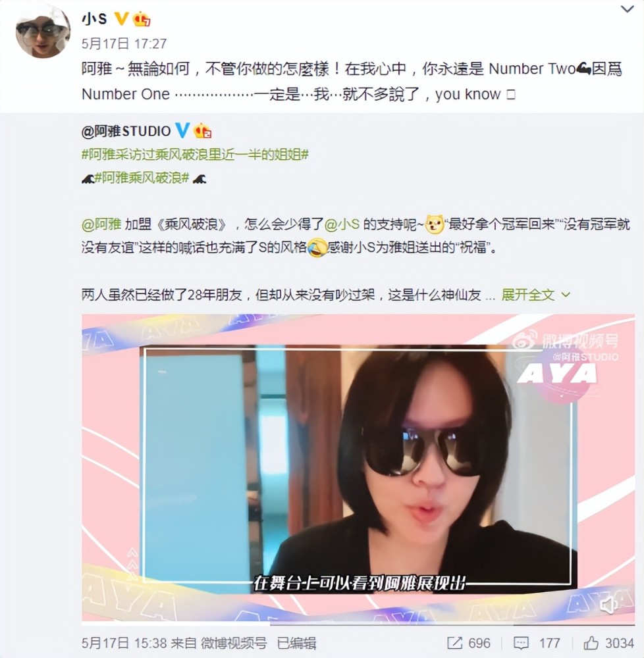Open the @阿雅 mention link
Screen dimensions: 644x658
pyautogui.click(x=101, y=224)
